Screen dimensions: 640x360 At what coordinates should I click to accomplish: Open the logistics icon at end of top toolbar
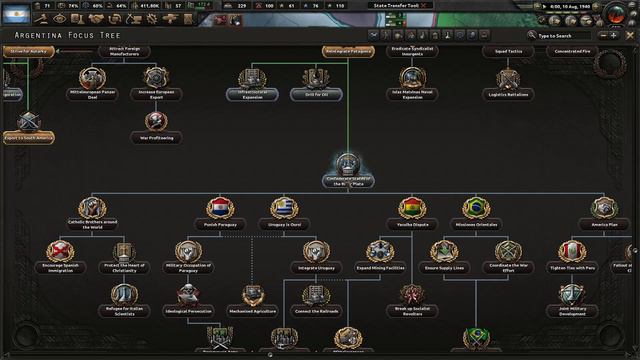[188, 19]
